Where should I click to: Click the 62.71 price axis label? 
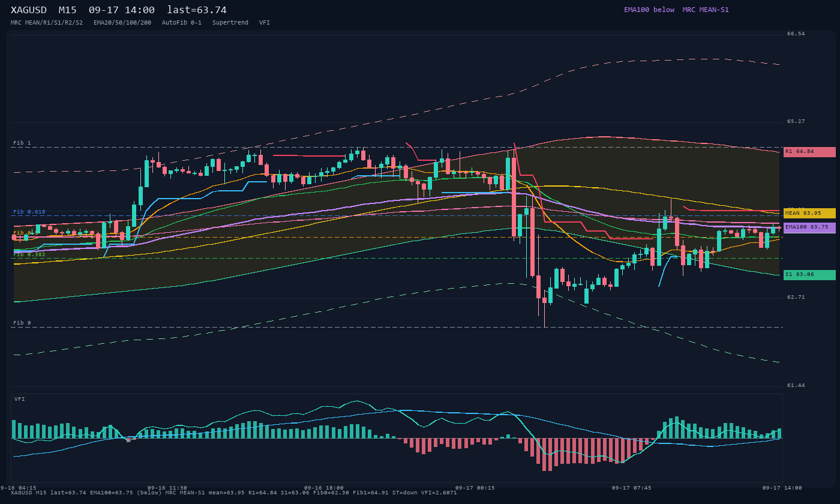click(796, 297)
